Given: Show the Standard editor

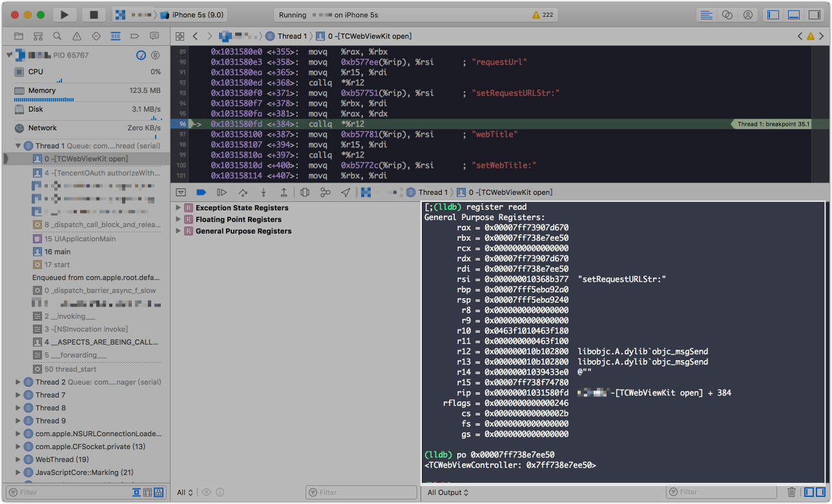Looking at the screenshot, I should [x=707, y=15].
